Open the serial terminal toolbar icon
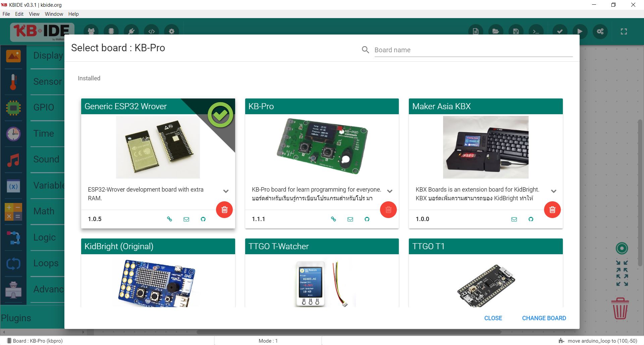Screen dimensions: 644x345 point(536,31)
